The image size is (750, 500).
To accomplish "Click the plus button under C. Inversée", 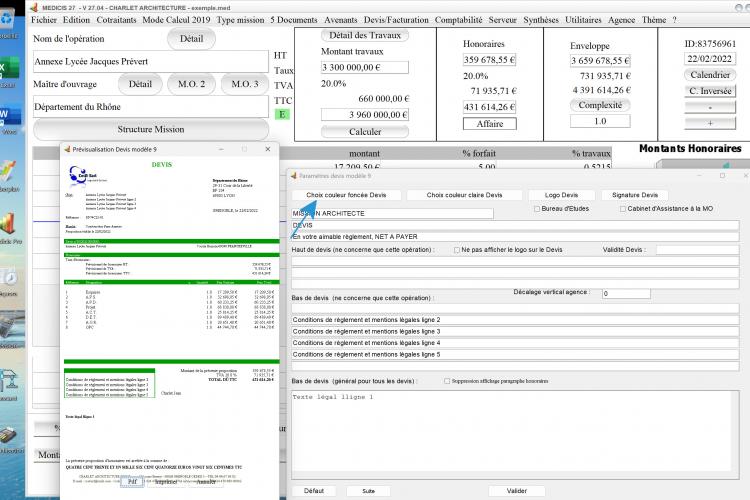I will click(x=710, y=123).
